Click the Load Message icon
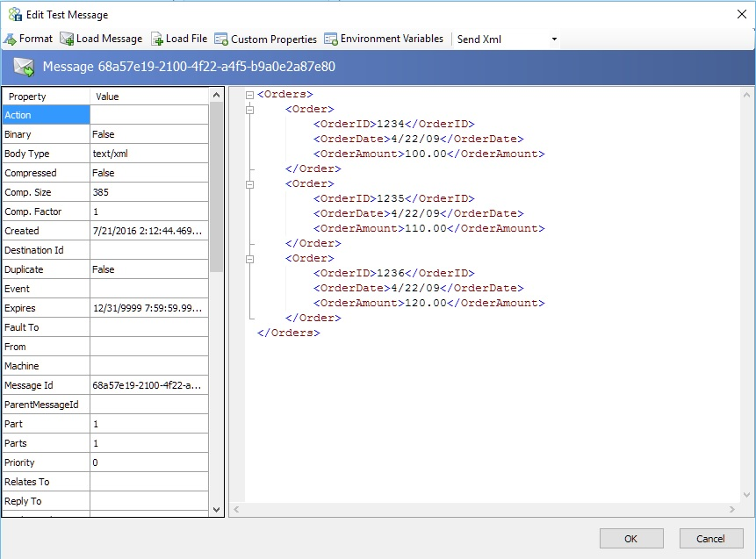This screenshot has width=756, height=559. tap(67, 39)
